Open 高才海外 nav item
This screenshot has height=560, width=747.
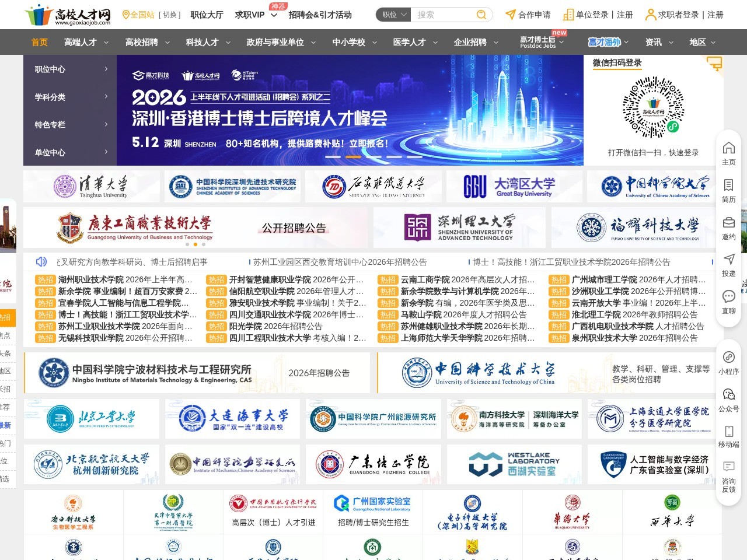(x=605, y=42)
